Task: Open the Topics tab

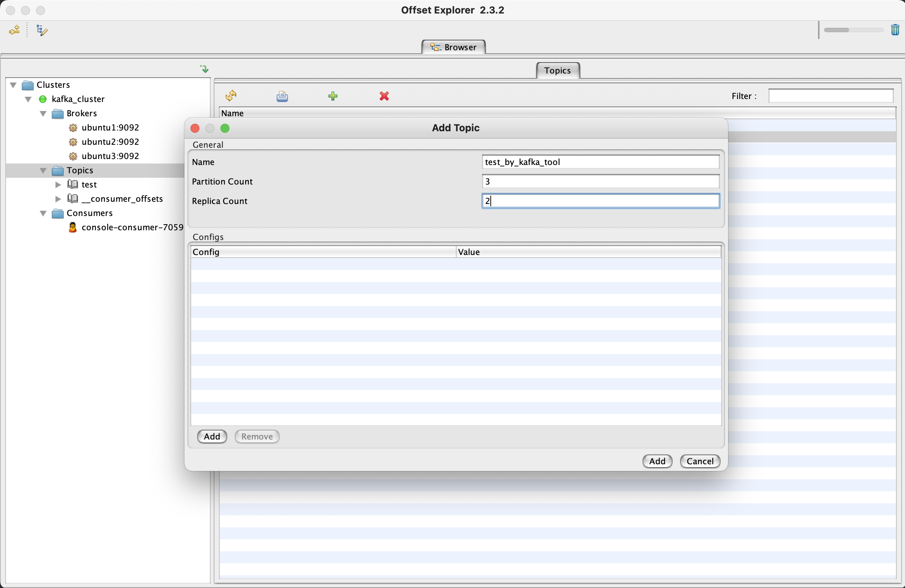Action: tap(557, 71)
